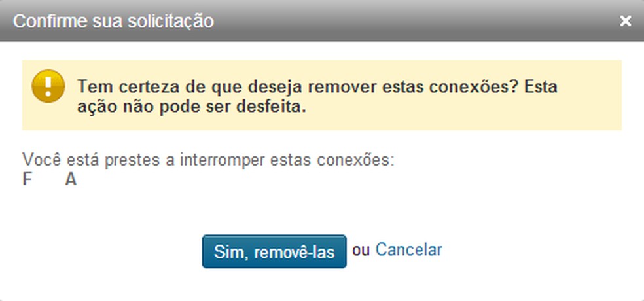Remove connections via the blue Sim button
644x301 pixels.
(x=274, y=251)
